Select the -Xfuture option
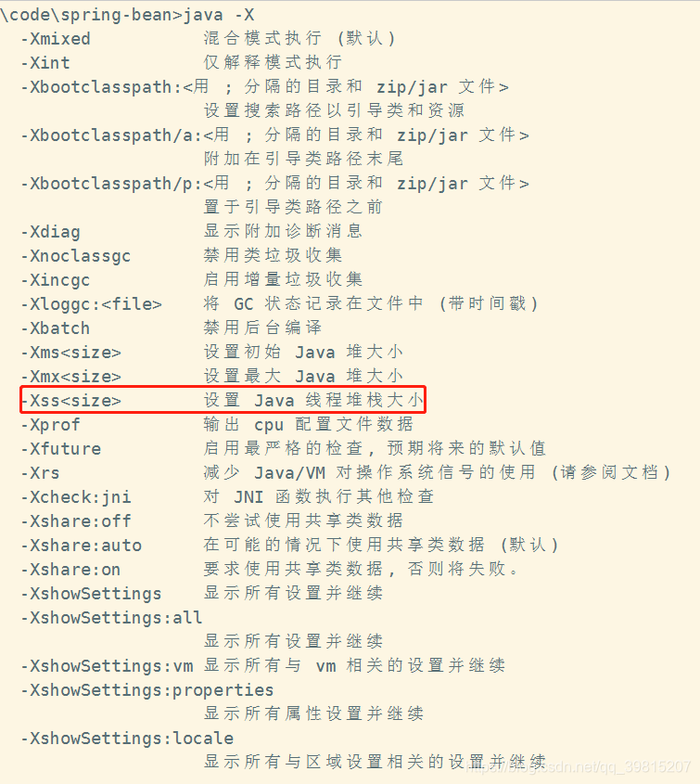 point(61,449)
